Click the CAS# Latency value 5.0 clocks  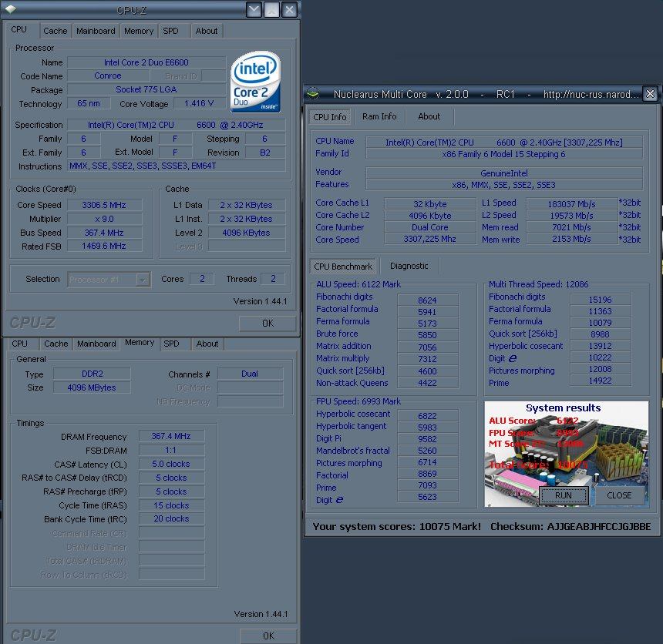click(171, 464)
